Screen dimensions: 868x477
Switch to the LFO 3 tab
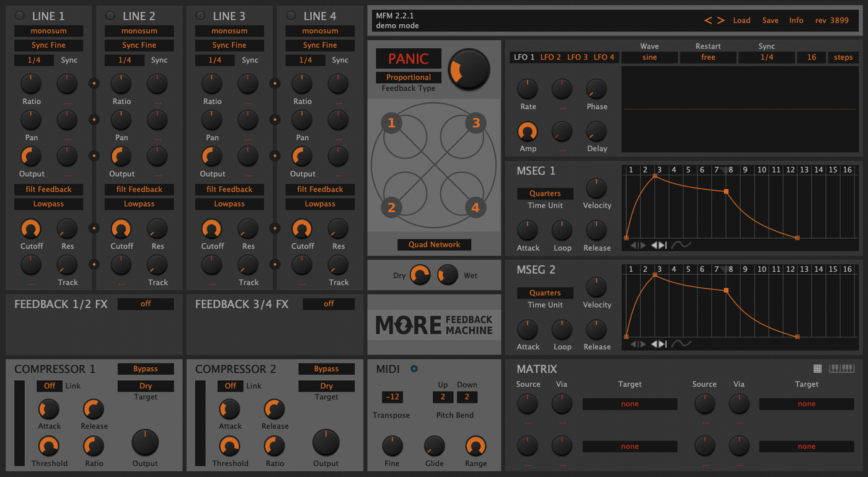point(577,57)
